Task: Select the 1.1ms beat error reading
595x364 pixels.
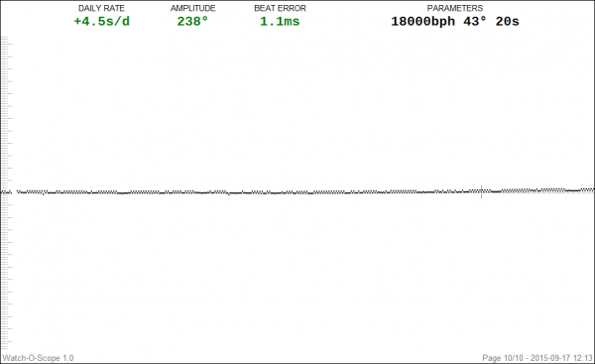Action: 280,22
